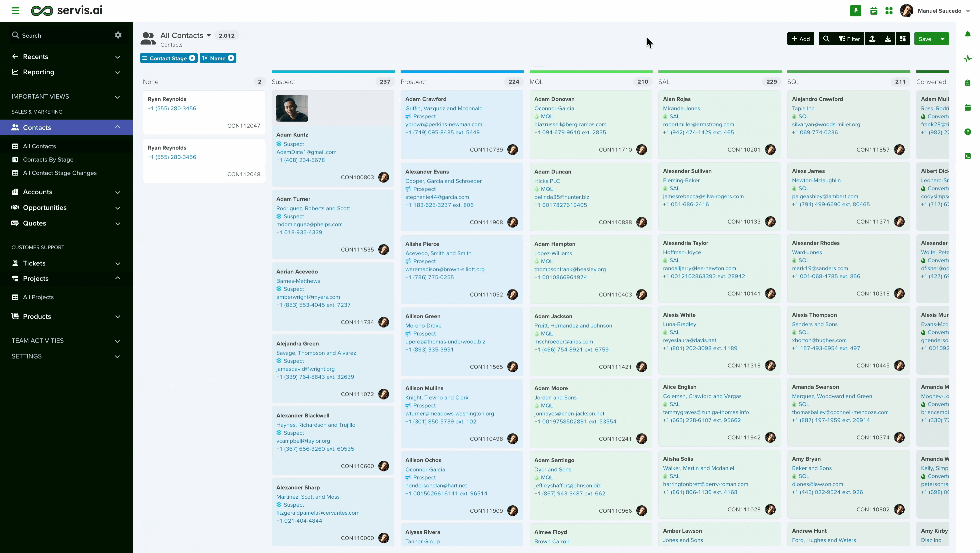Click owner avatar on Alan Rojas card
The width and height of the screenshot is (980, 553).
click(x=770, y=150)
